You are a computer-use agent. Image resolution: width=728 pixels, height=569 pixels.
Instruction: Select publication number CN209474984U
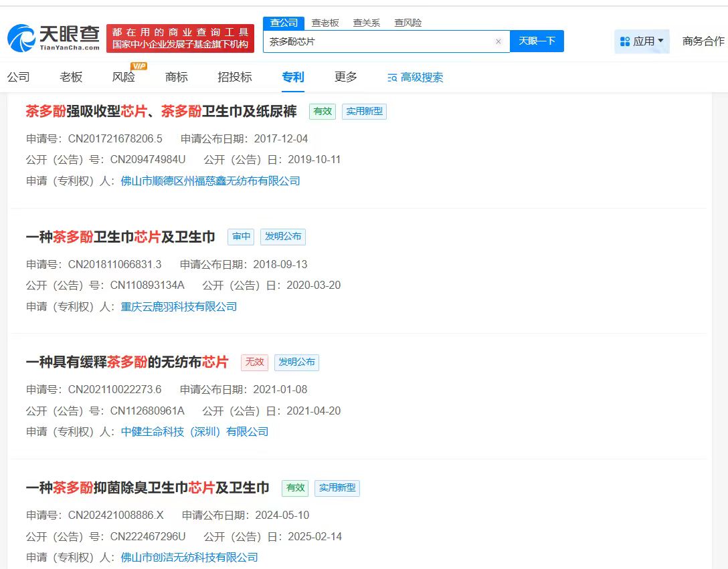pyautogui.click(x=148, y=160)
